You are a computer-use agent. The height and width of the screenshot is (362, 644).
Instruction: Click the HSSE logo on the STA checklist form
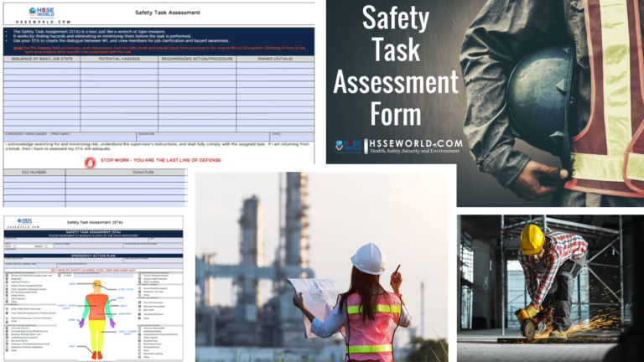[24, 221]
